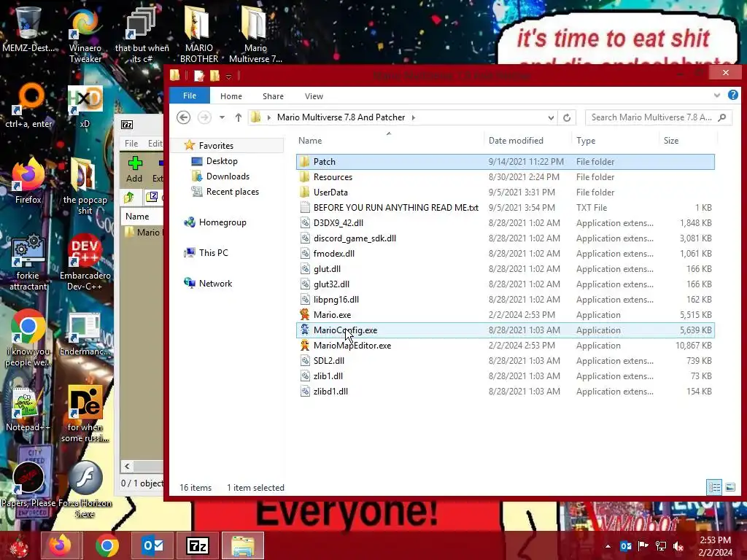Open the View ribbon tab
Screen dimensions: 747x560
(x=314, y=96)
